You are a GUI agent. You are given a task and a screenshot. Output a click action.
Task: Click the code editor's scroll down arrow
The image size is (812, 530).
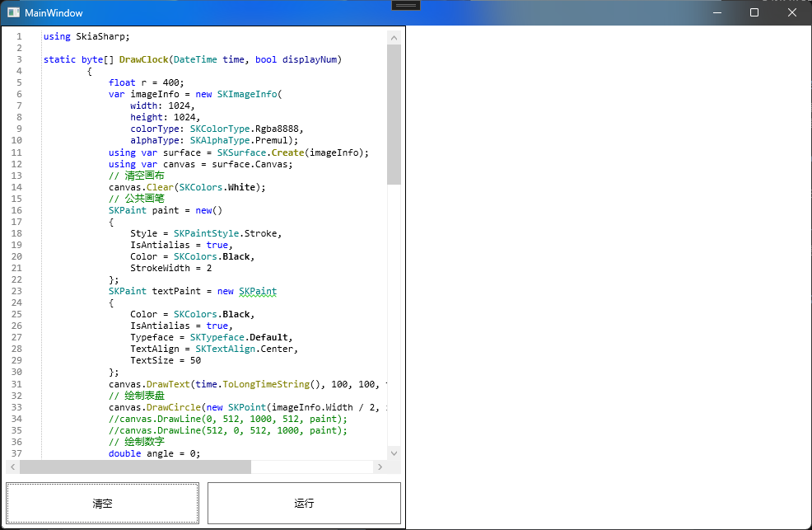[394, 453]
